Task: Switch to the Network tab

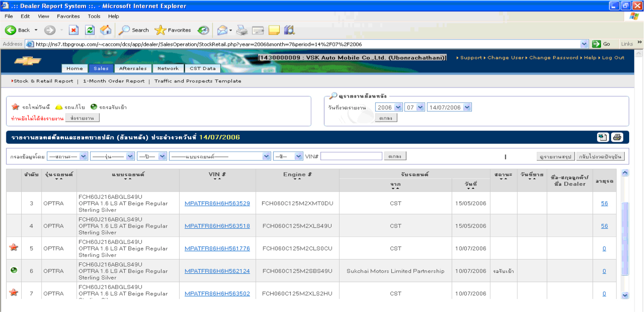Action: tap(168, 69)
